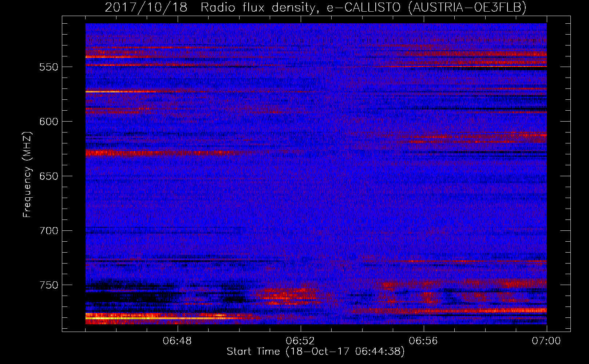Viewport: 589px width, 364px height.
Task: Click the Start Time axis label
Action: pos(316,352)
